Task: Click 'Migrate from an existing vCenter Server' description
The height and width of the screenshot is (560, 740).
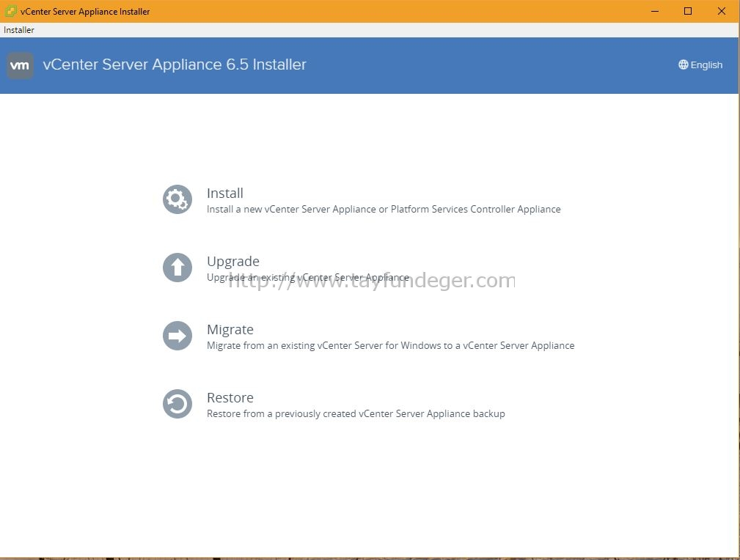Action: tap(391, 345)
